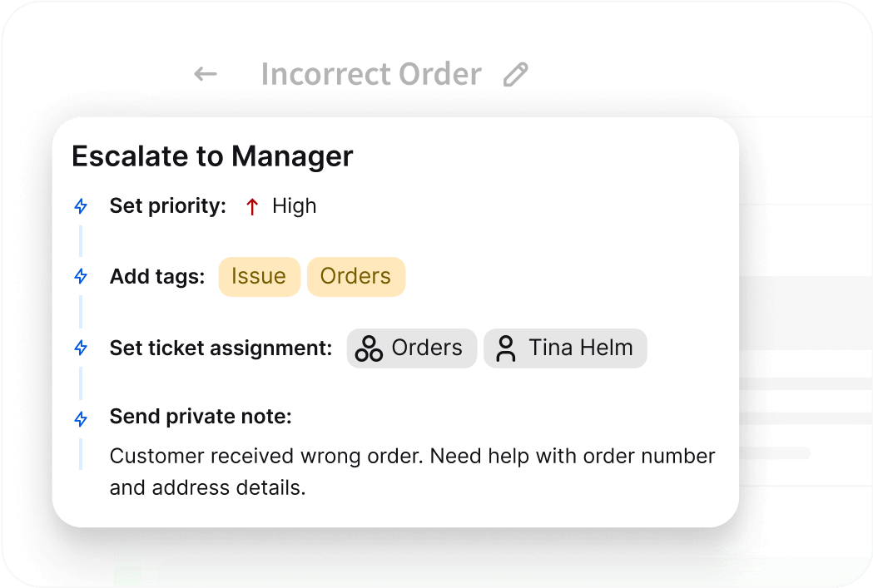Select the Orders tag
The image size is (873, 588).
tap(356, 276)
